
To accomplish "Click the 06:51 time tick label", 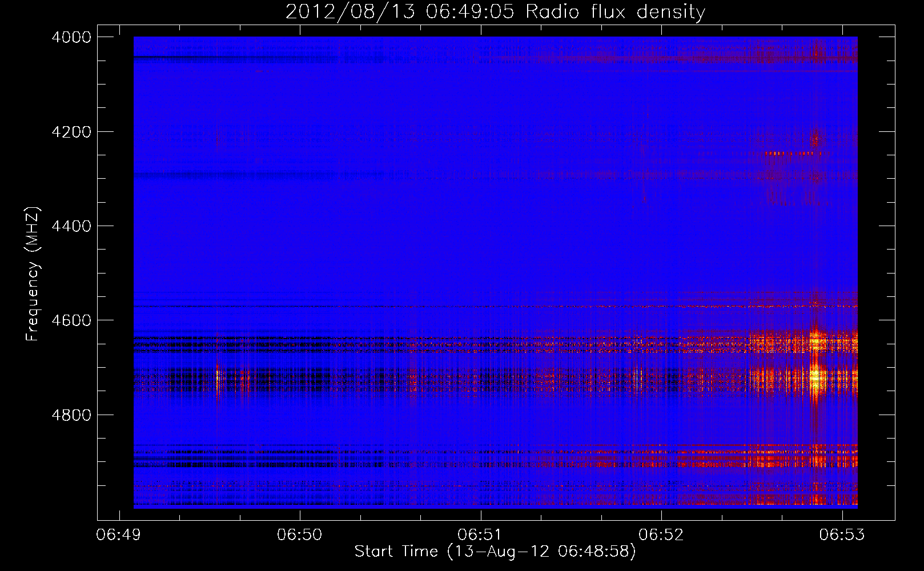I will (x=480, y=535).
